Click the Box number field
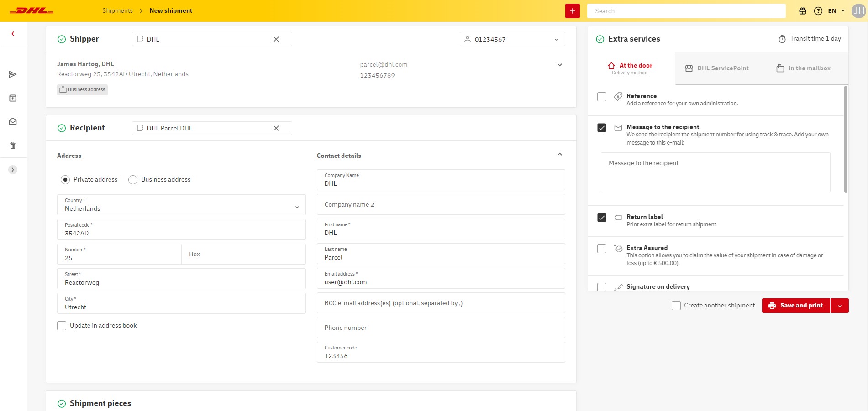The width and height of the screenshot is (868, 411). [244, 254]
